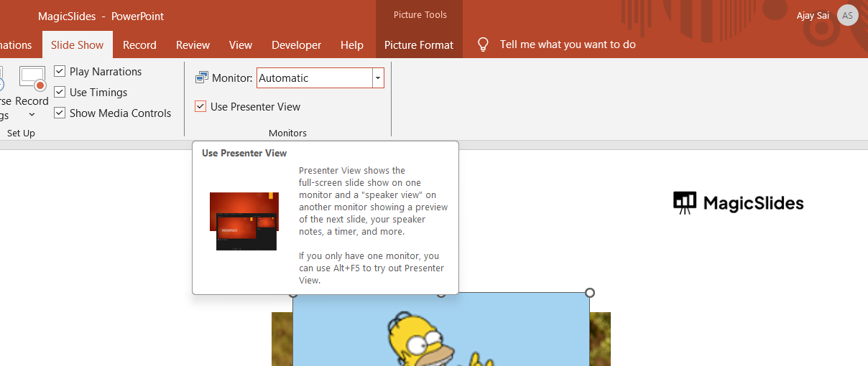Open the Slide Show tab
Screen dimensions: 868x366
click(77, 44)
